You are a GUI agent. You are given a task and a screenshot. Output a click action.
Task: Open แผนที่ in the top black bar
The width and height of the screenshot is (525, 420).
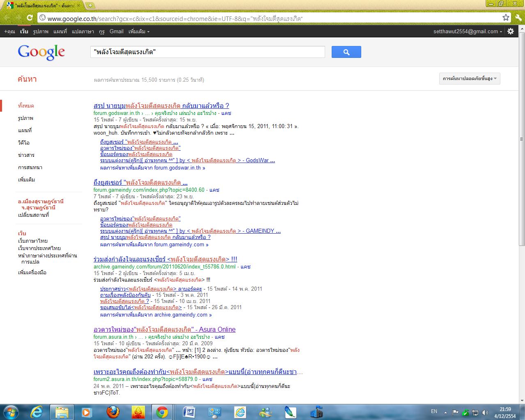(x=60, y=31)
